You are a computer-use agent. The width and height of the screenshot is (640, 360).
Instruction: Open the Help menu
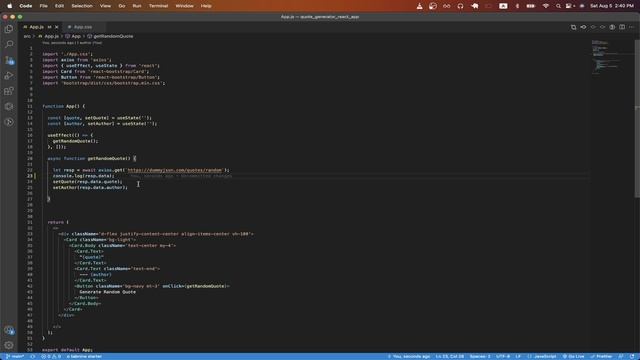pyautogui.click(x=206, y=6)
